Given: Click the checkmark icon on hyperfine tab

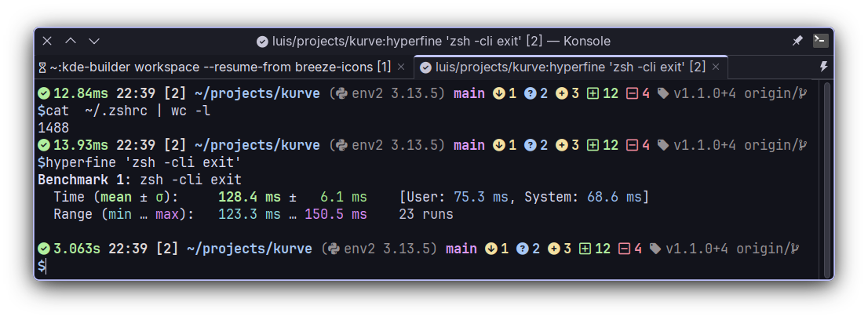Looking at the screenshot, I should coord(426,67).
